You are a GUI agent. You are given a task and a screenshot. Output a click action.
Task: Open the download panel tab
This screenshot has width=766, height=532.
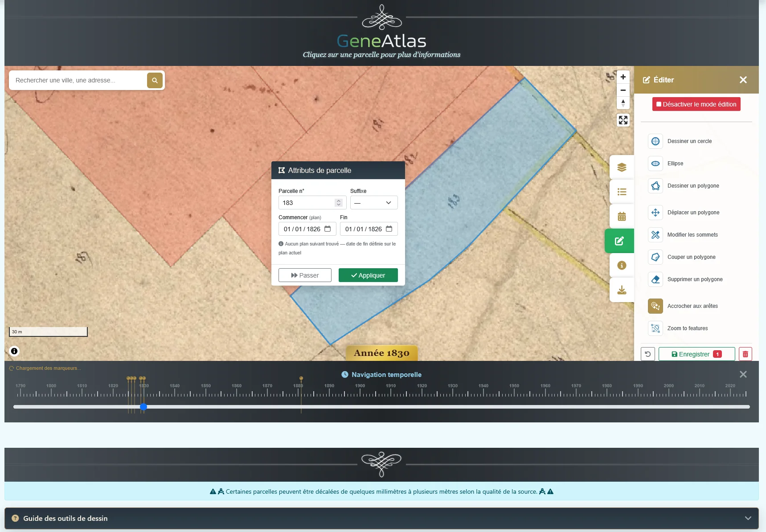tap(622, 290)
